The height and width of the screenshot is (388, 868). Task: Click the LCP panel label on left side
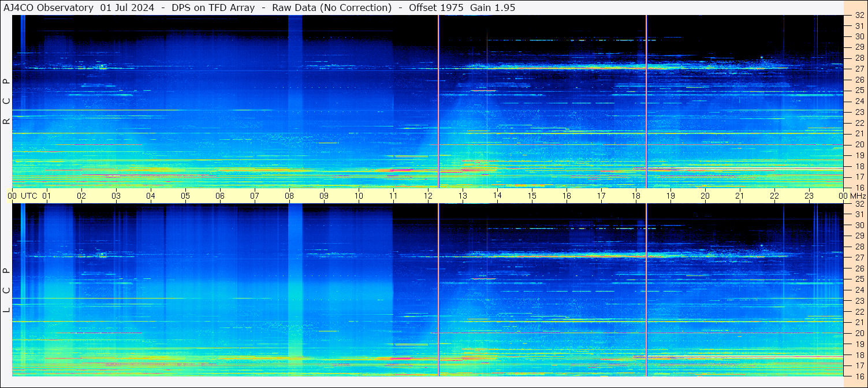coord(6,290)
